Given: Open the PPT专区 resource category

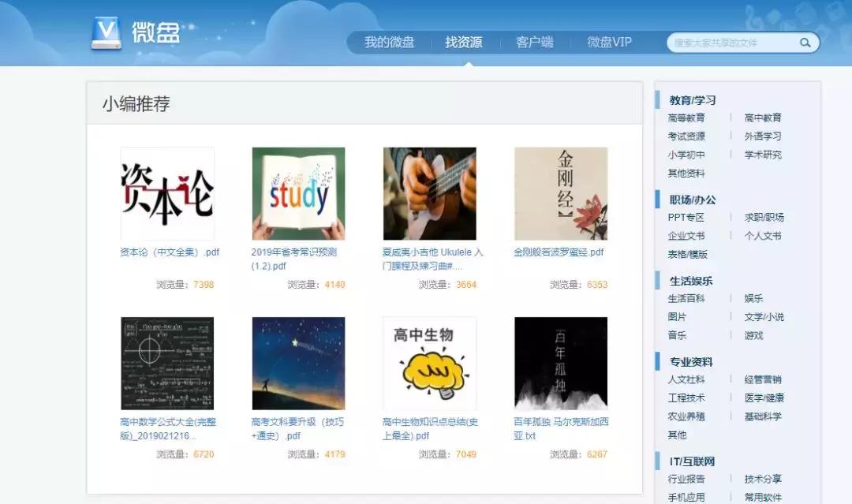Looking at the screenshot, I should pos(687,217).
